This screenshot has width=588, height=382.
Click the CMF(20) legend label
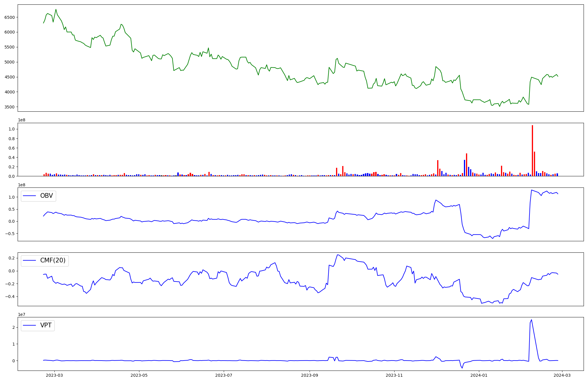[x=53, y=261]
